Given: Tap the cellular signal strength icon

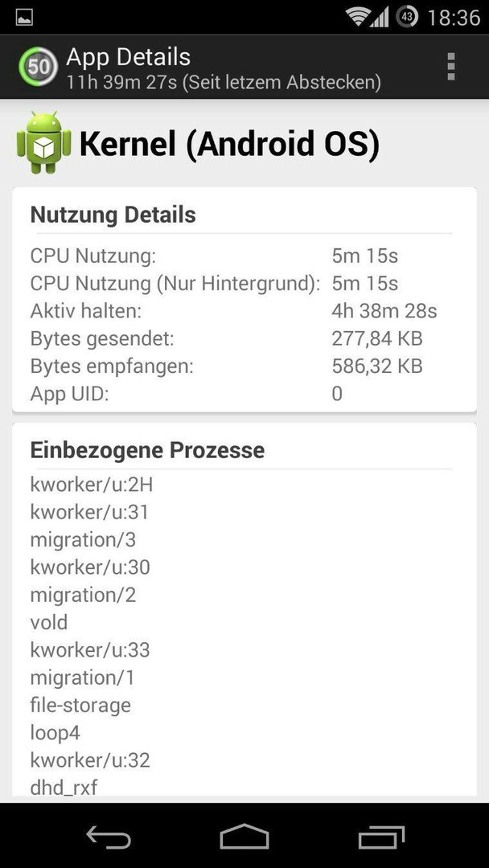Looking at the screenshot, I should click(380, 17).
